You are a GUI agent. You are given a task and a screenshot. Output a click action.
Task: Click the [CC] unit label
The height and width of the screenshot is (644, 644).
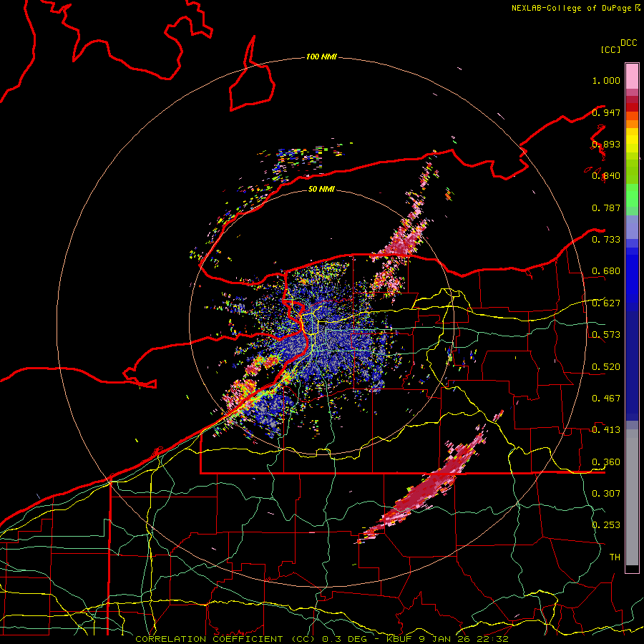click(x=611, y=49)
